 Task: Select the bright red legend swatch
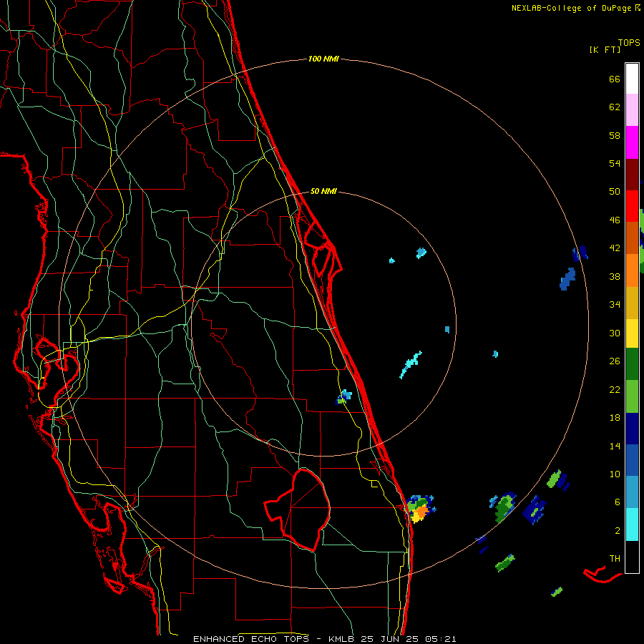click(x=632, y=206)
